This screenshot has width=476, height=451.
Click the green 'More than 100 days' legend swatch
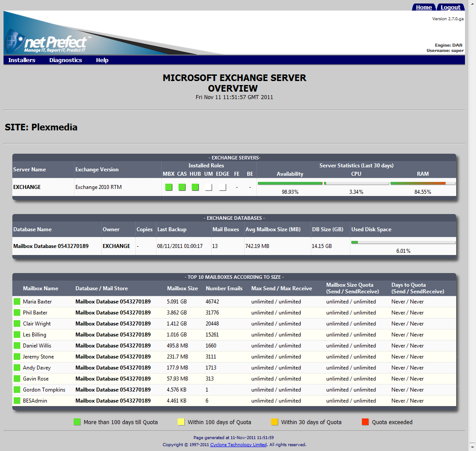[77, 422]
